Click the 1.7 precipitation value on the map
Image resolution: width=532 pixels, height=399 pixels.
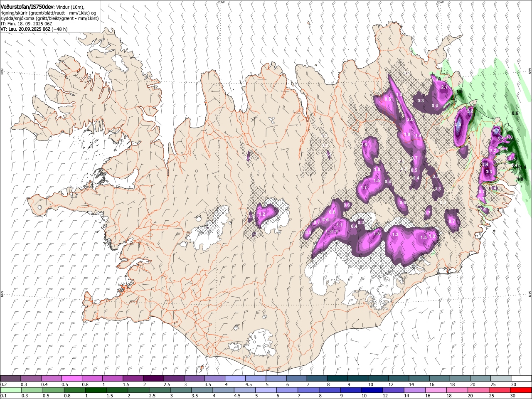364,187
